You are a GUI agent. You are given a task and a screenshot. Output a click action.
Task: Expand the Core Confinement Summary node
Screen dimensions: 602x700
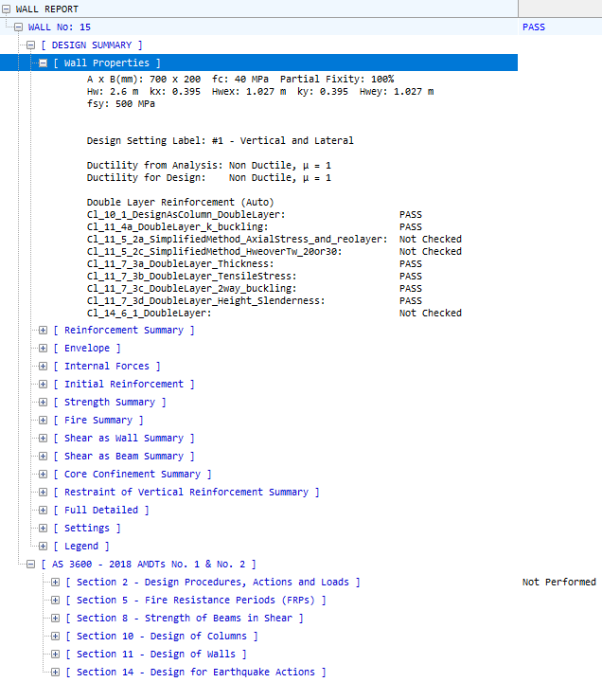tap(43, 475)
